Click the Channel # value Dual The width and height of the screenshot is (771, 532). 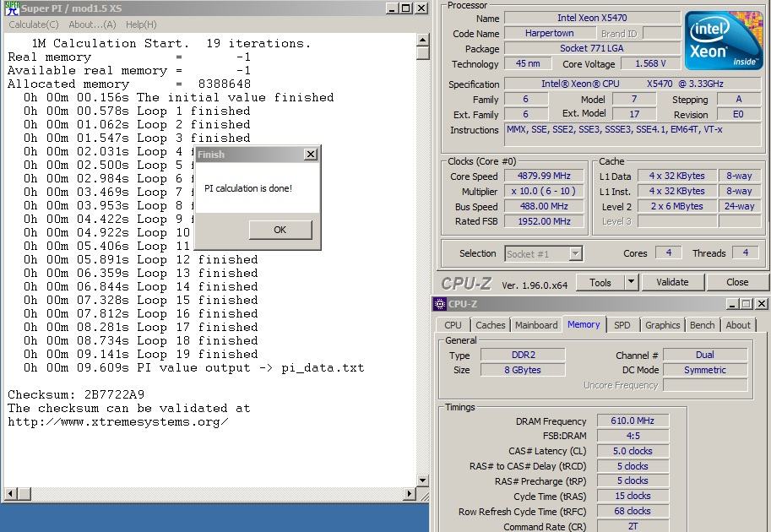point(705,355)
